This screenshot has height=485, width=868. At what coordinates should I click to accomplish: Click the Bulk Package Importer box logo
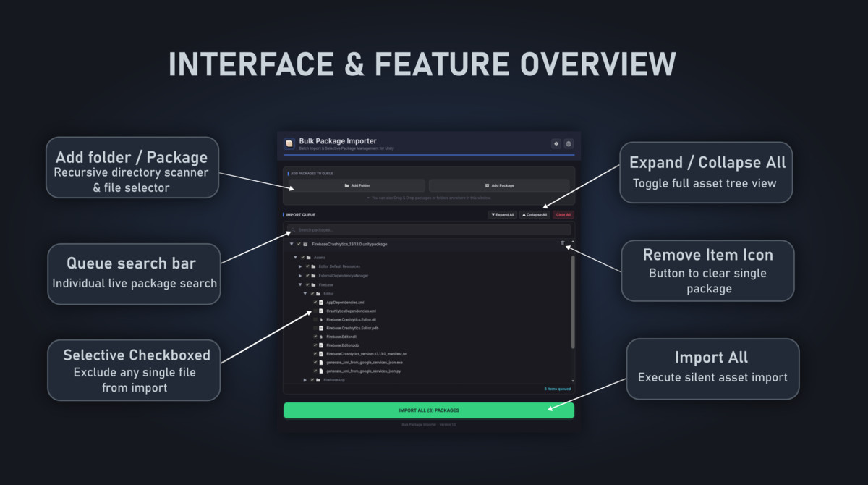[289, 143]
